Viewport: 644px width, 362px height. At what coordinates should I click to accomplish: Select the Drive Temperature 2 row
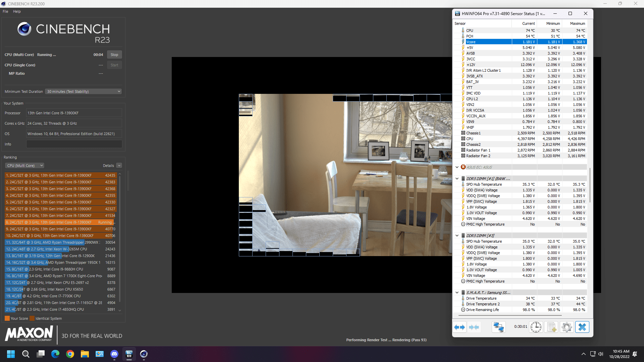coord(520,304)
